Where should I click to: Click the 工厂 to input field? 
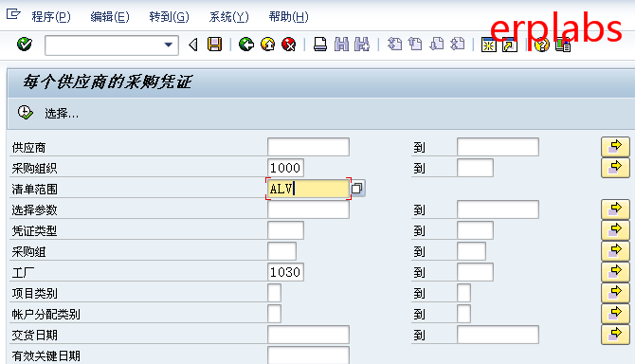pos(475,272)
